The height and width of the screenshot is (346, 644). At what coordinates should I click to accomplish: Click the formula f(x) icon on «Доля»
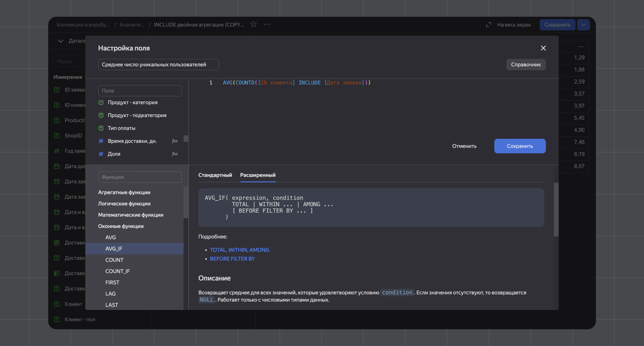(174, 154)
